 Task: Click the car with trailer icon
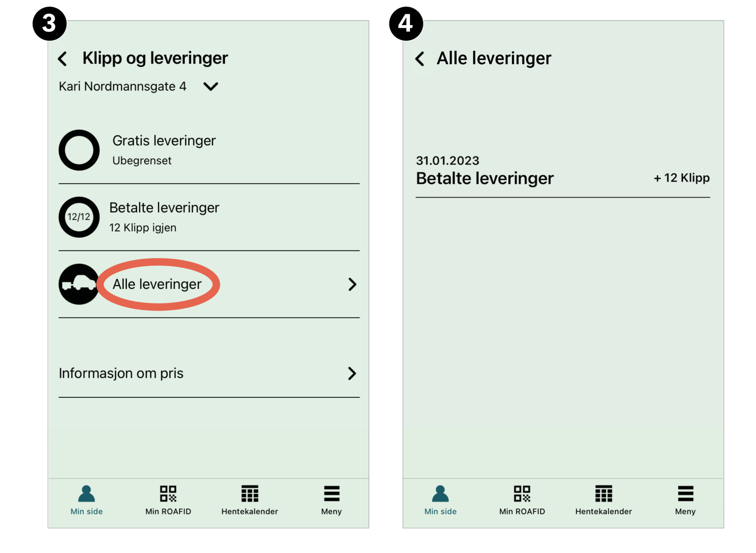[78, 284]
